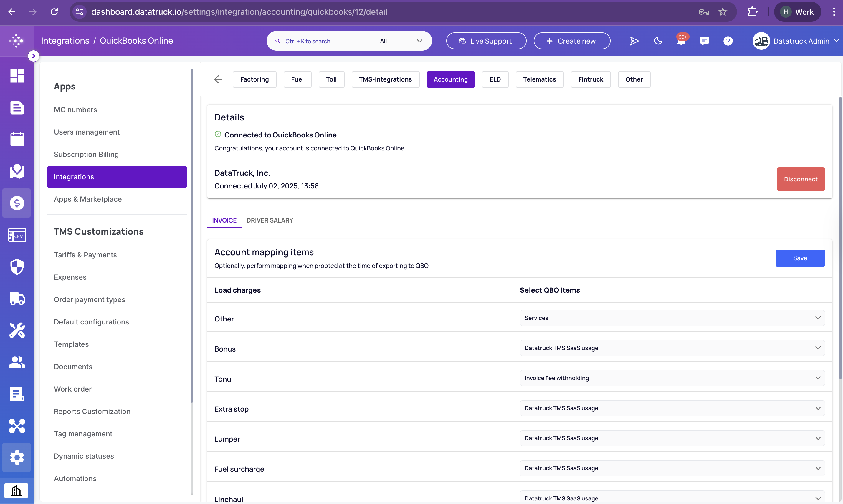The width and height of the screenshot is (843, 504).
Task: Open the CRM icon in sidebar
Action: click(17, 235)
